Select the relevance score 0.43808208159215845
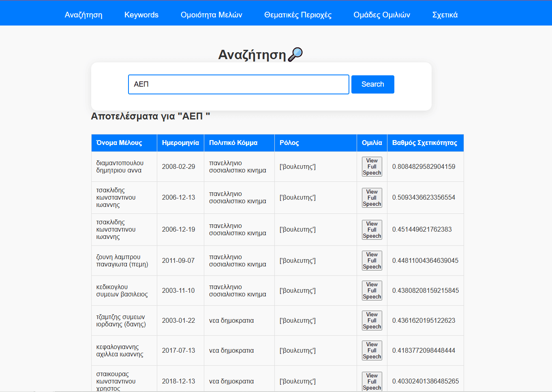The image size is (552, 392). coord(426,291)
